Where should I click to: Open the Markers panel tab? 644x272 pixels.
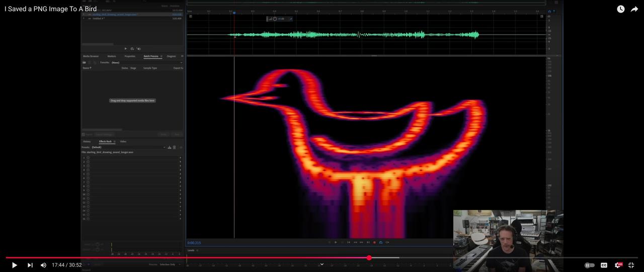click(x=112, y=56)
